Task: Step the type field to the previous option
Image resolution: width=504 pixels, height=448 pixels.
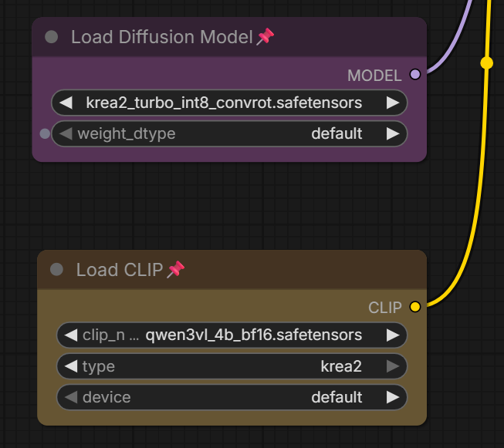Action: 71,366
